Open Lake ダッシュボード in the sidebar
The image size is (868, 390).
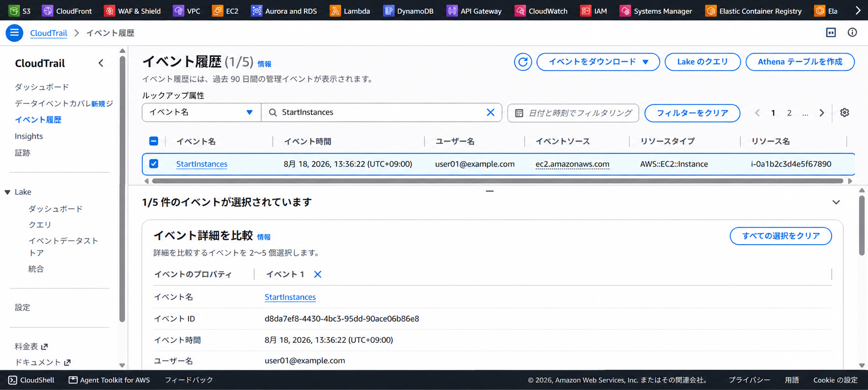coord(56,209)
